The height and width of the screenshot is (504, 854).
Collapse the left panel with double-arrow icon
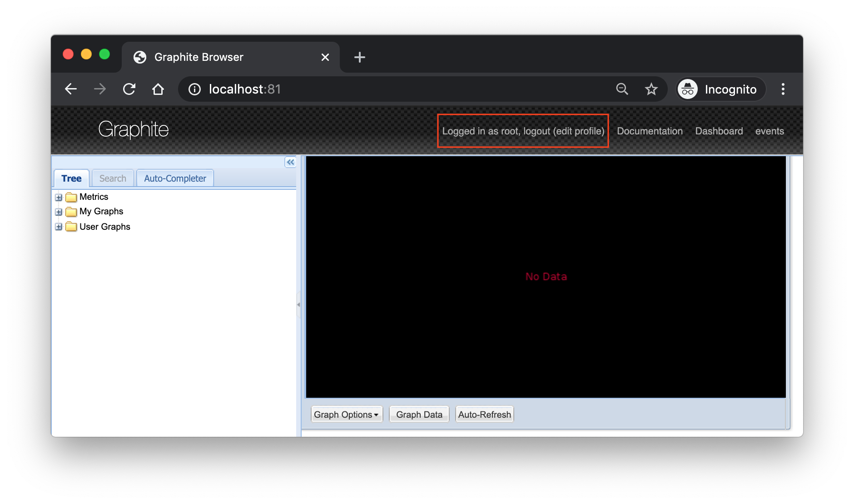tap(290, 162)
